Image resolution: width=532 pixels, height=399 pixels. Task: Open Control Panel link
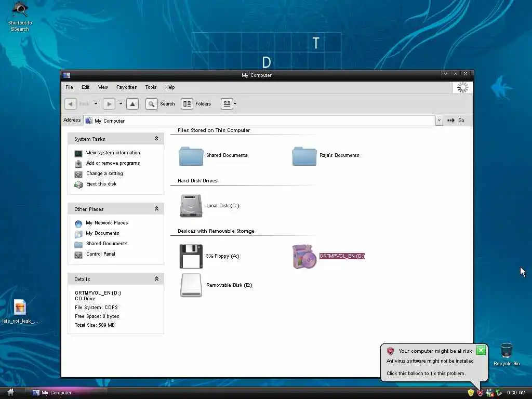[101, 254]
